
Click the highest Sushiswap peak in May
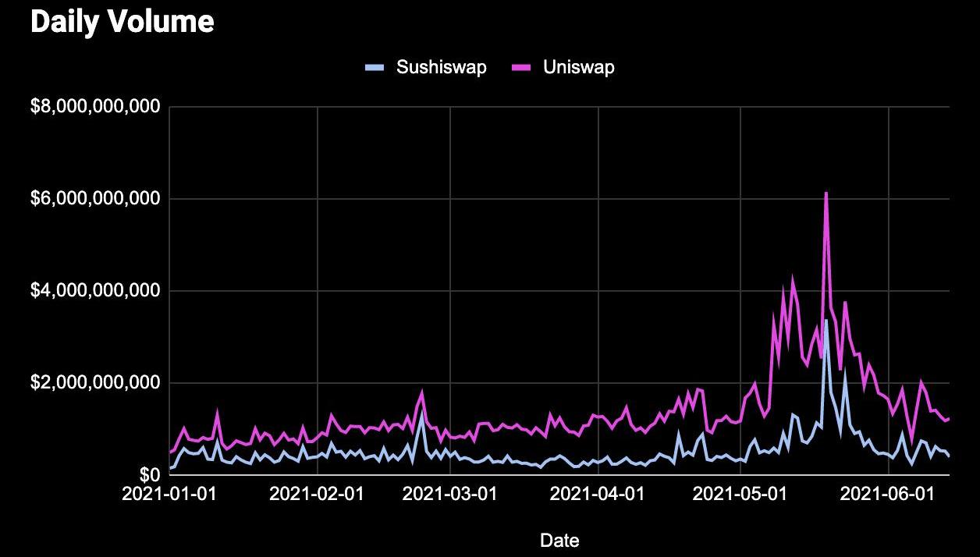coord(826,320)
